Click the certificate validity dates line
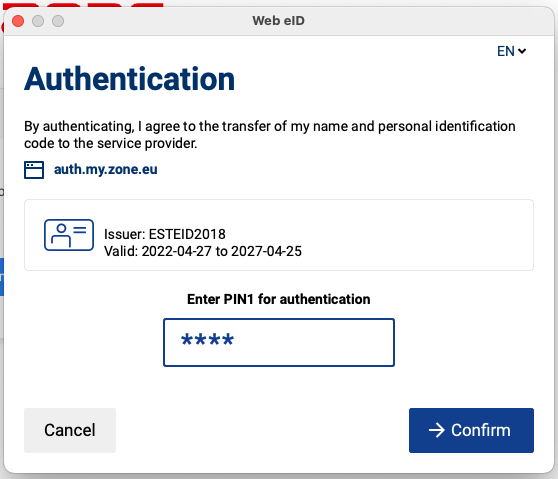Viewport: 558px width, 479px height. [x=203, y=251]
